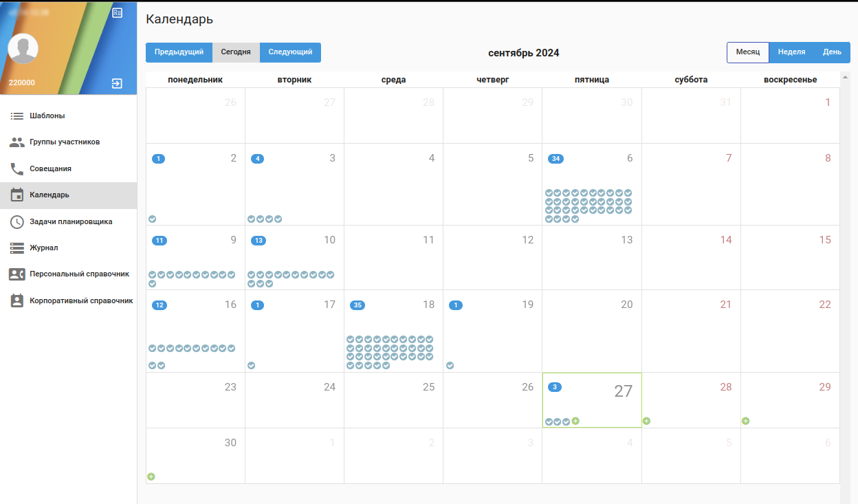Click the Корпоративный справочник icon
The width and height of the screenshot is (858, 504).
tap(17, 300)
